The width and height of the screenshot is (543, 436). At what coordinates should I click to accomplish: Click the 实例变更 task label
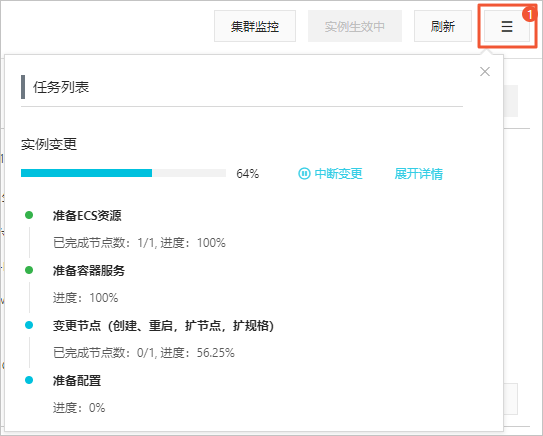49,144
